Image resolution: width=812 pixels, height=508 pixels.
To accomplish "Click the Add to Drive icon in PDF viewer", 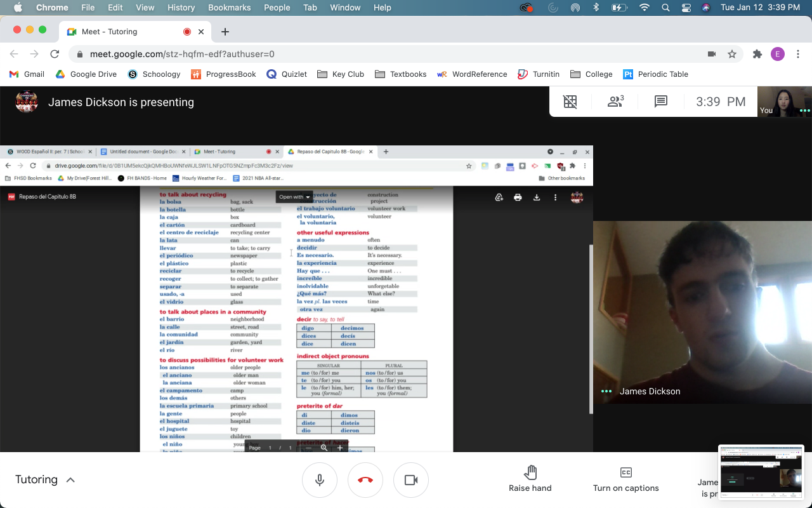I will point(499,197).
